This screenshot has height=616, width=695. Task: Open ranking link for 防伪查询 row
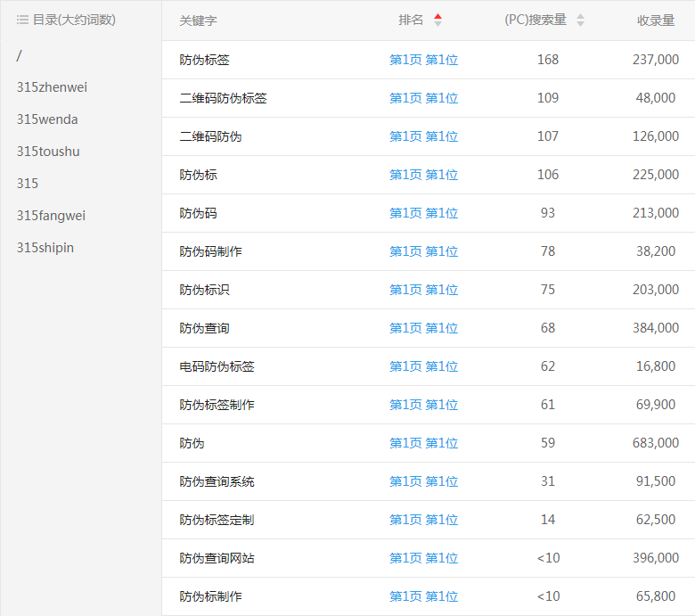click(x=423, y=328)
